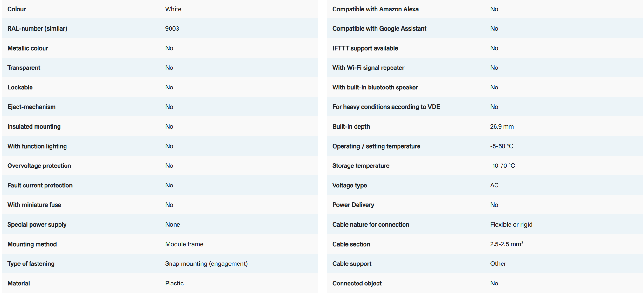Screen dimensions: 644x295
Task: Select the "IFTTT support available" label
Action: coord(365,48)
